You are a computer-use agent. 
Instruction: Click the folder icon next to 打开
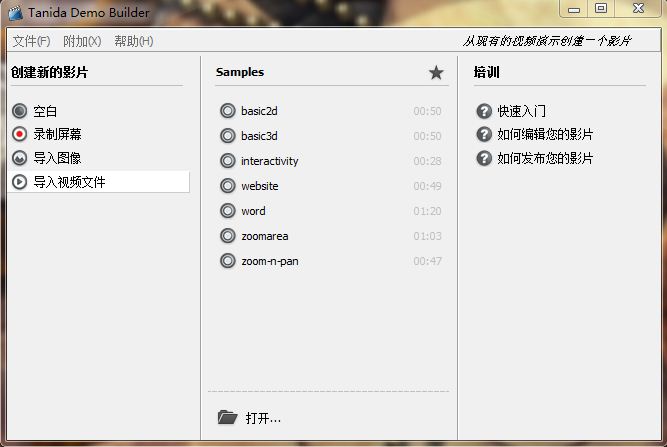227,417
